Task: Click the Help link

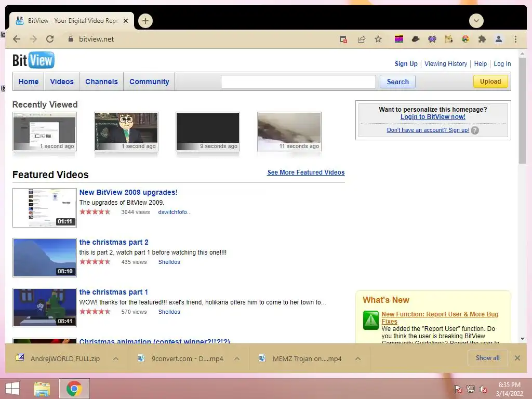Action: click(481, 64)
